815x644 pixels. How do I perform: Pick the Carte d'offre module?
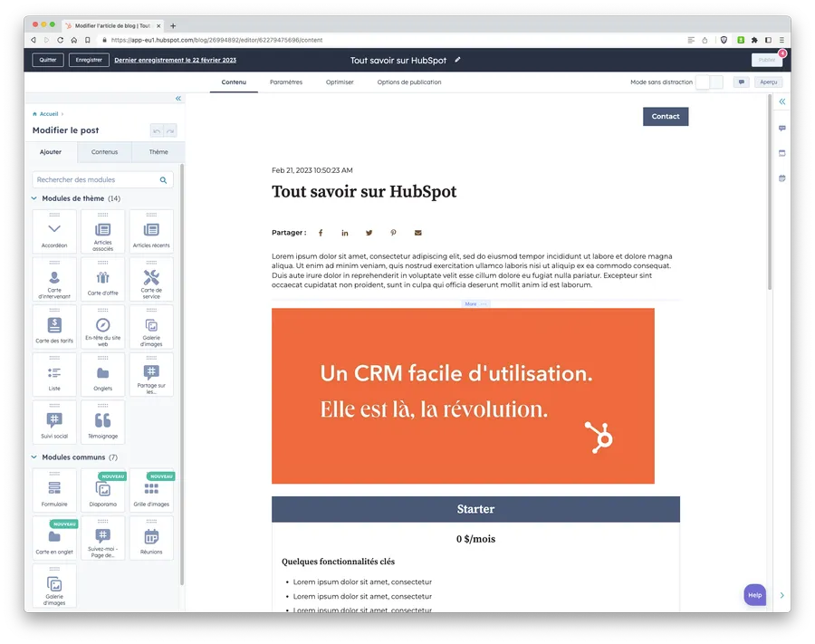click(x=103, y=280)
